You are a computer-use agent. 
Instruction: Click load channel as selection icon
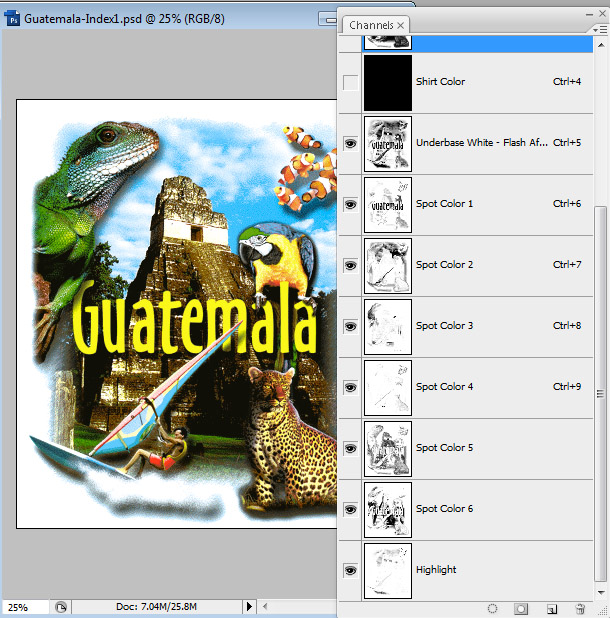pos(492,607)
